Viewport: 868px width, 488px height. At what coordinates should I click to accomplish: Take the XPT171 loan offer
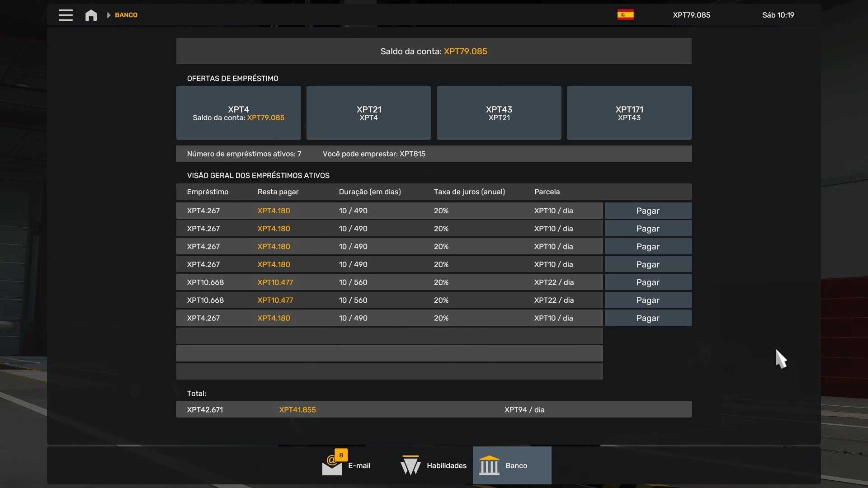point(629,113)
